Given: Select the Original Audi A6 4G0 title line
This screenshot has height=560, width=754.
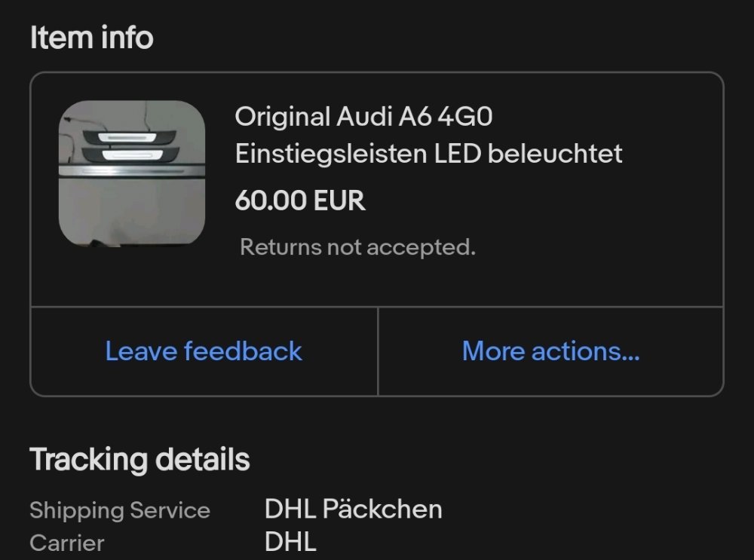Looking at the screenshot, I should pyautogui.click(x=363, y=117).
